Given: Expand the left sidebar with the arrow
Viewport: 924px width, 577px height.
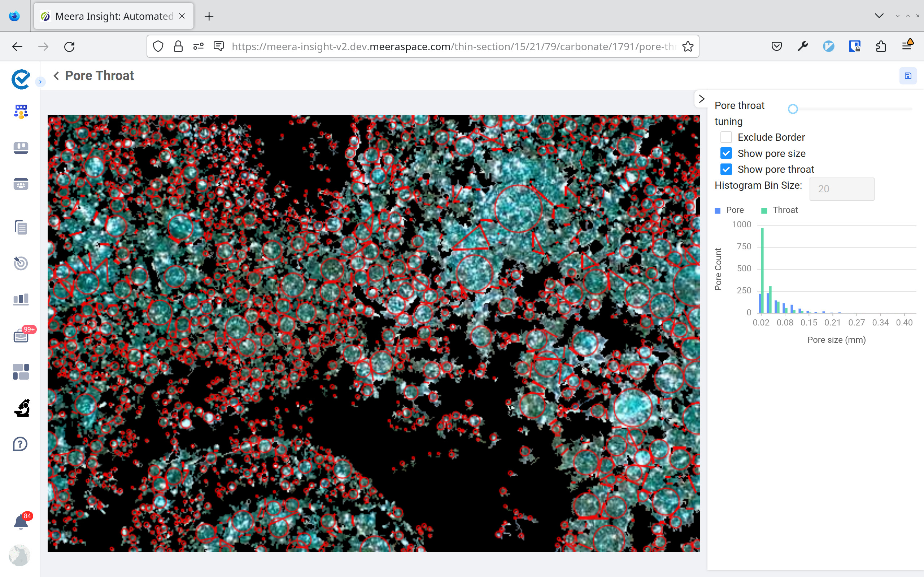Looking at the screenshot, I should 40,82.
